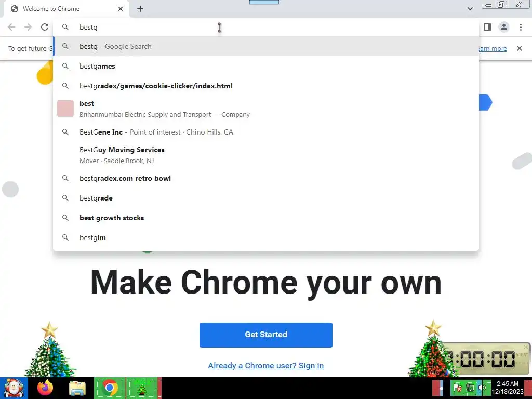Pick 'BestGuy Moving Services' suggestion

point(266,155)
